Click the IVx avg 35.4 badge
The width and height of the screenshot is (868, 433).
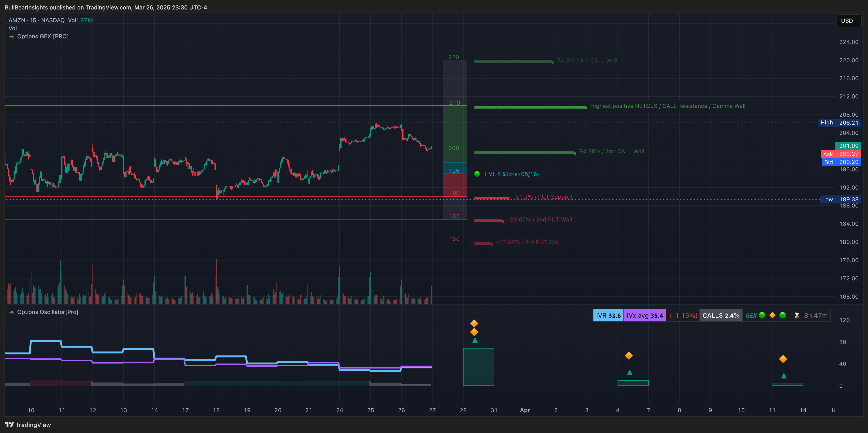tap(644, 315)
